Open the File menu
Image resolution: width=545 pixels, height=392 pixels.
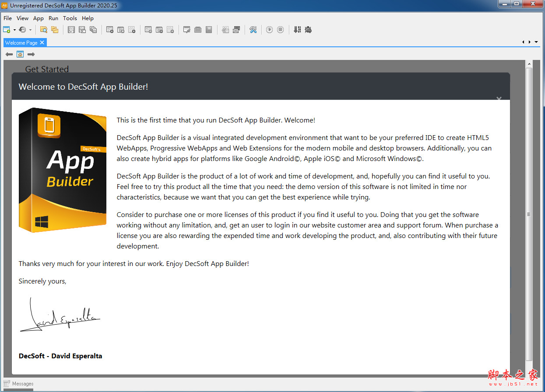tap(8, 18)
